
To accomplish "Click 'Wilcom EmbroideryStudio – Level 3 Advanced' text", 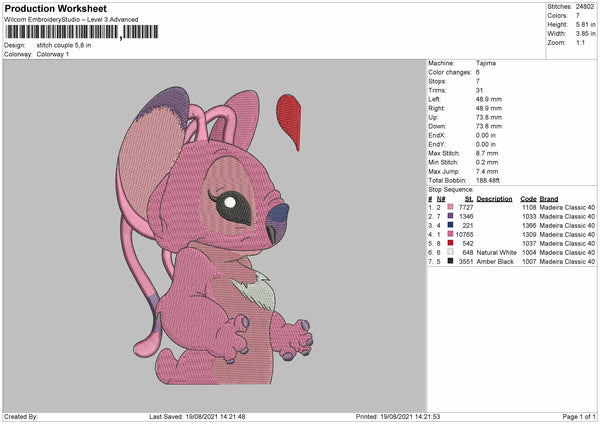I will (x=71, y=20).
